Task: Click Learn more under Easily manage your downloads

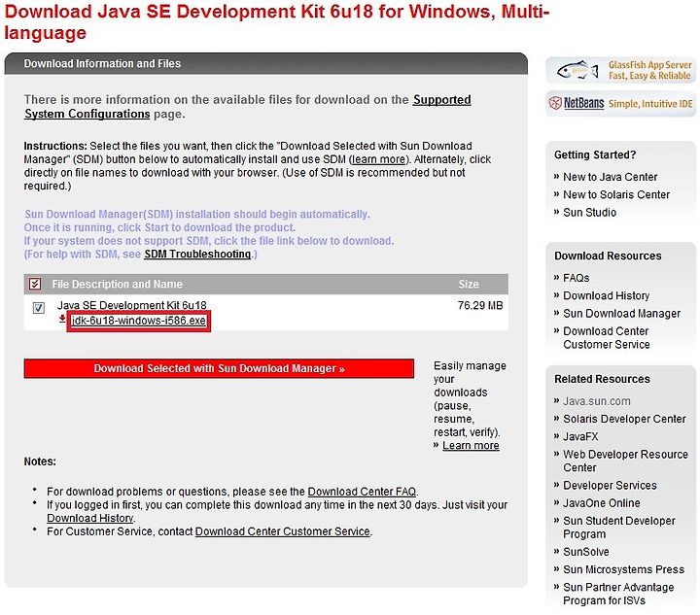Action: click(x=471, y=446)
